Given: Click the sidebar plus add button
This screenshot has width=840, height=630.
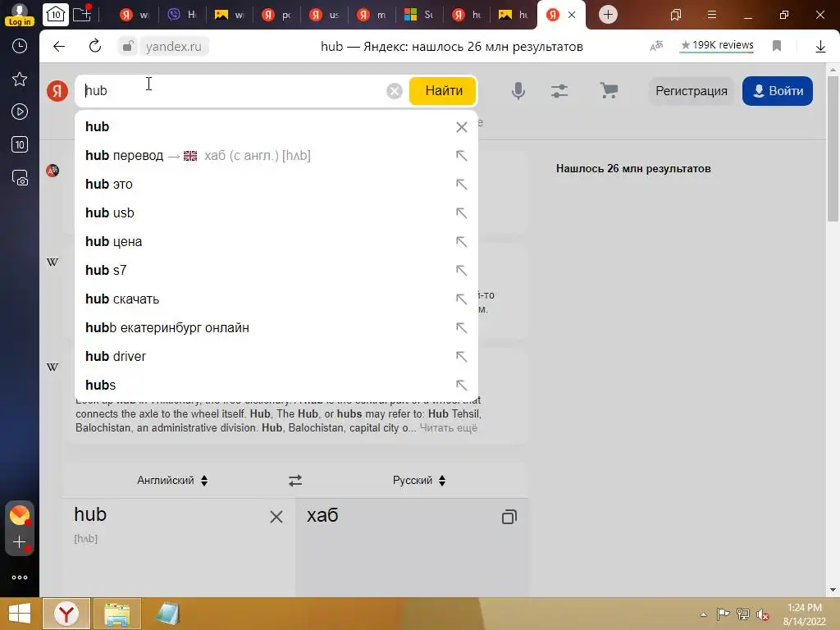Looking at the screenshot, I should coord(20,542).
